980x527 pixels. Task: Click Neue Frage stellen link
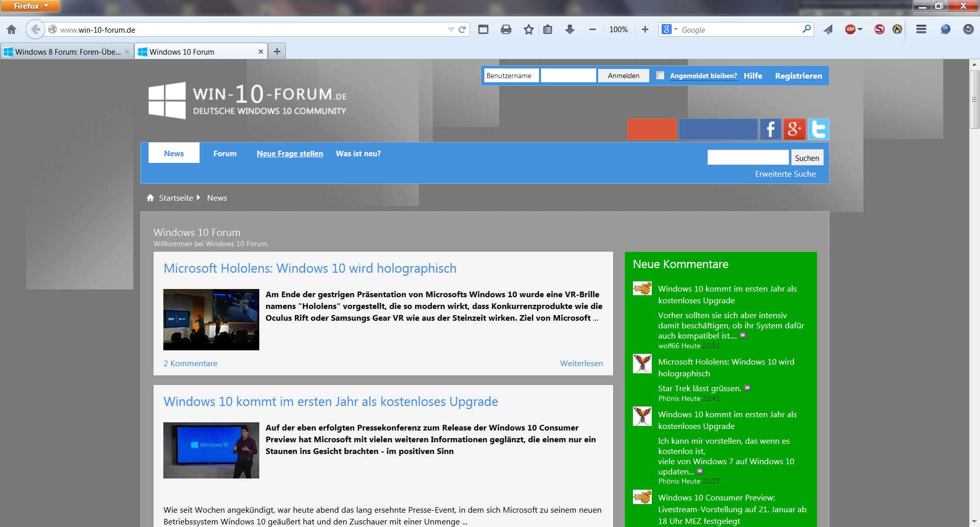pos(289,153)
